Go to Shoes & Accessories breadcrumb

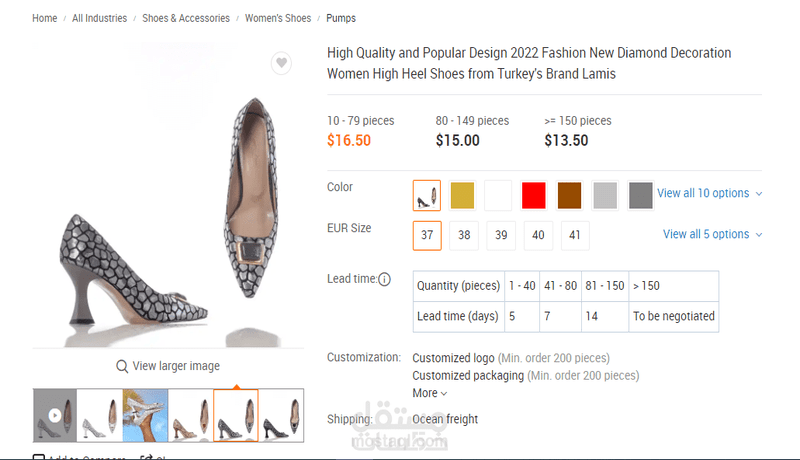click(x=186, y=18)
